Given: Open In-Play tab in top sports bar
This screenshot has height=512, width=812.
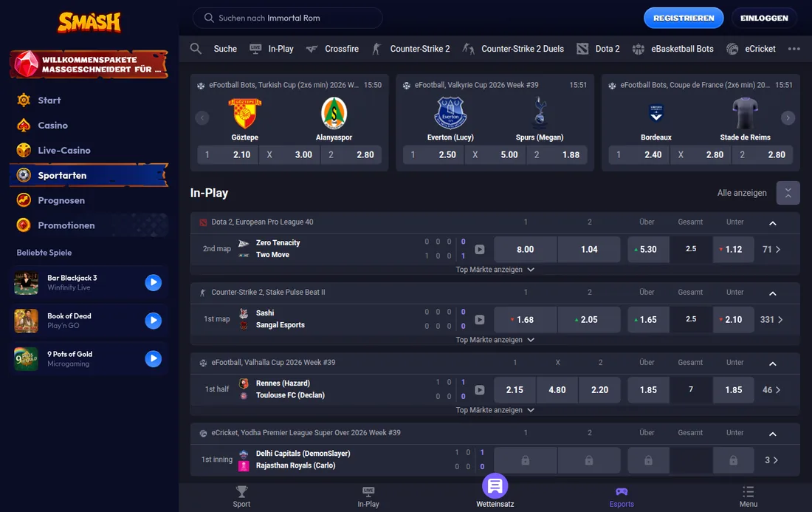Looking at the screenshot, I should [x=272, y=49].
